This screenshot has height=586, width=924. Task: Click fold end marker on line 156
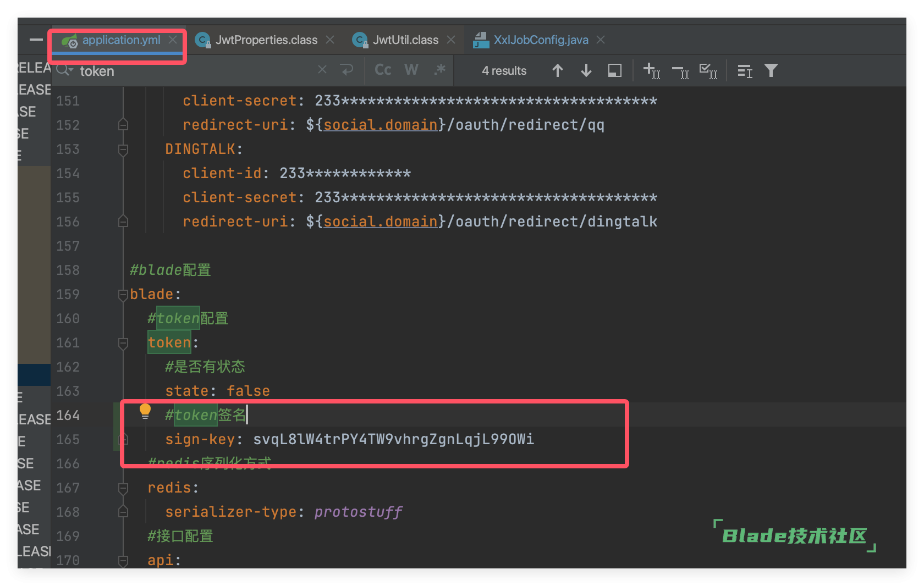pyautogui.click(x=123, y=222)
